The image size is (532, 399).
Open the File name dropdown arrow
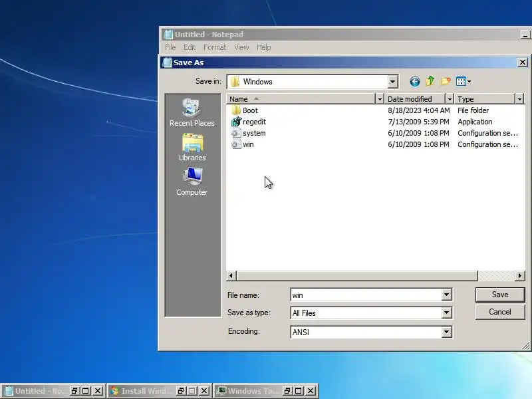point(446,295)
